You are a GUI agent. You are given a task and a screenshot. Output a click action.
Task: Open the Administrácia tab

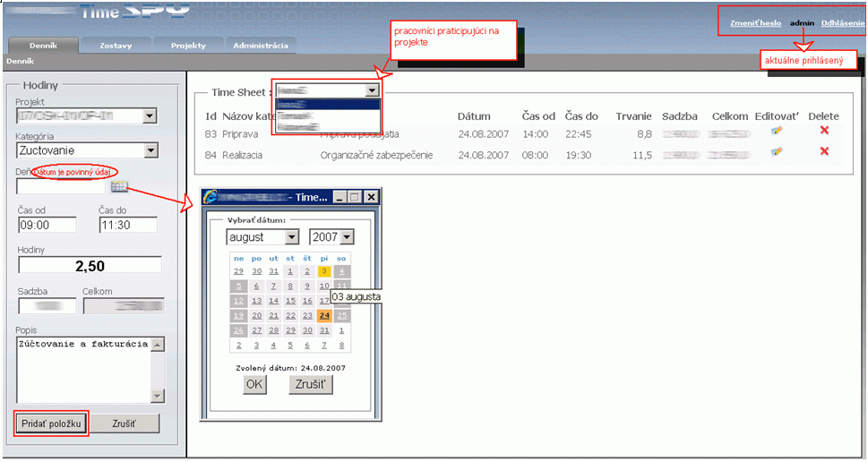point(261,46)
